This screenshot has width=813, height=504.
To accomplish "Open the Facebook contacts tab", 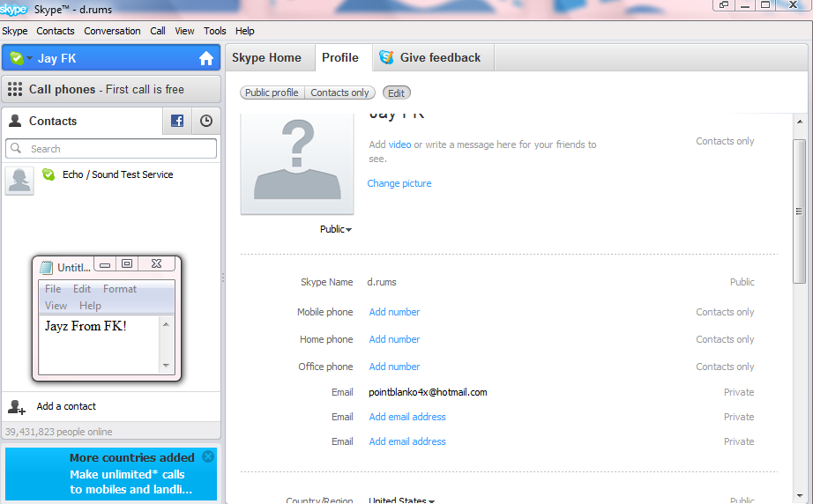I will 177,121.
